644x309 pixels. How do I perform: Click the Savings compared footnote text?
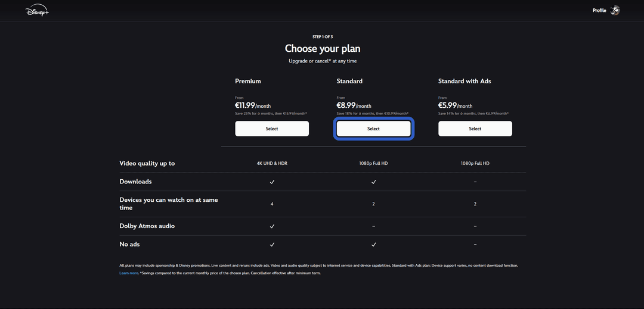coord(230,273)
